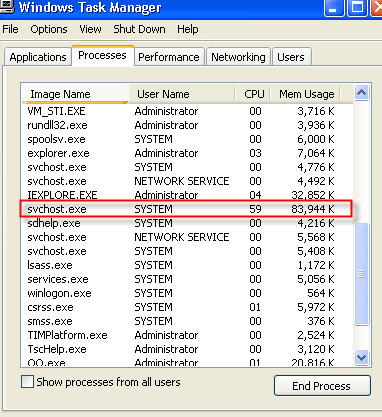The width and height of the screenshot is (382, 417).
Task: Click CPU value 04 for IEXPLORE.EXE
Action: tap(255, 195)
